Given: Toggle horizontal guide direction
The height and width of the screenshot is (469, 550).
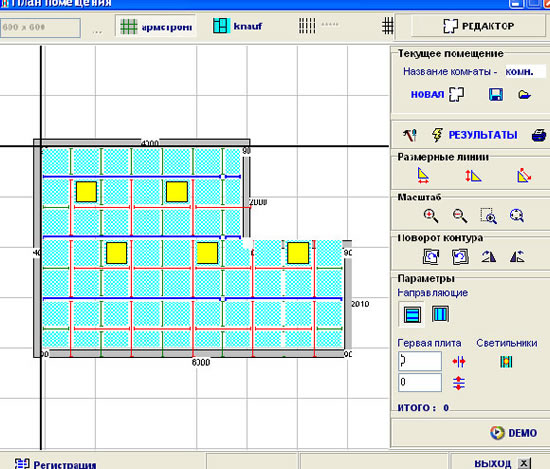Looking at the screenshot, I should point(412,314).
